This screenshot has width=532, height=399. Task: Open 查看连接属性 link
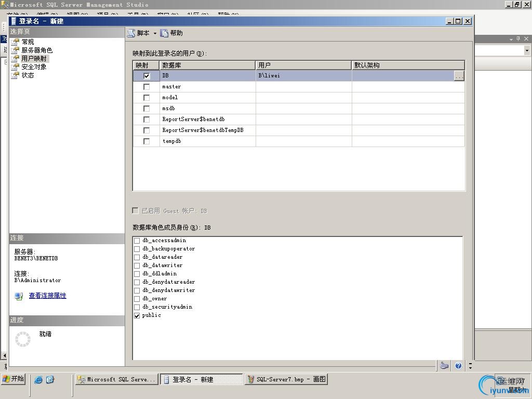(x=47, y=296)
